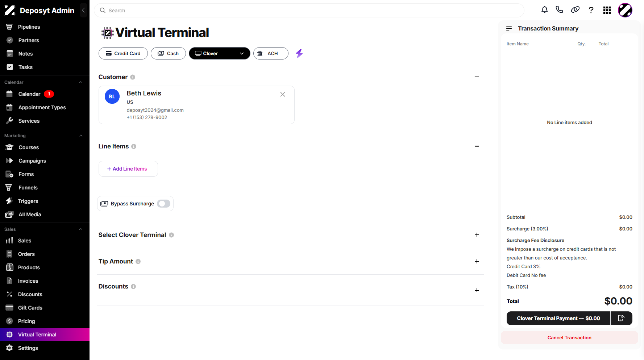Open the apps grid icon

(x=607, y=10)
